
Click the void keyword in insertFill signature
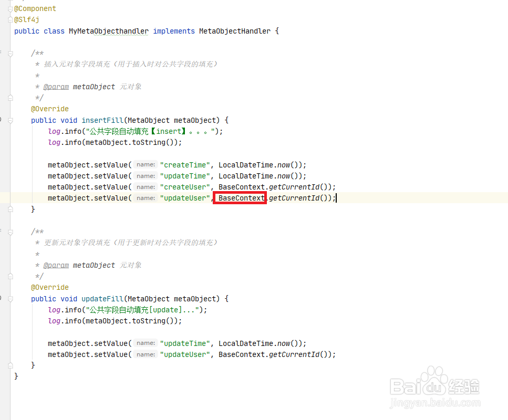69,120
